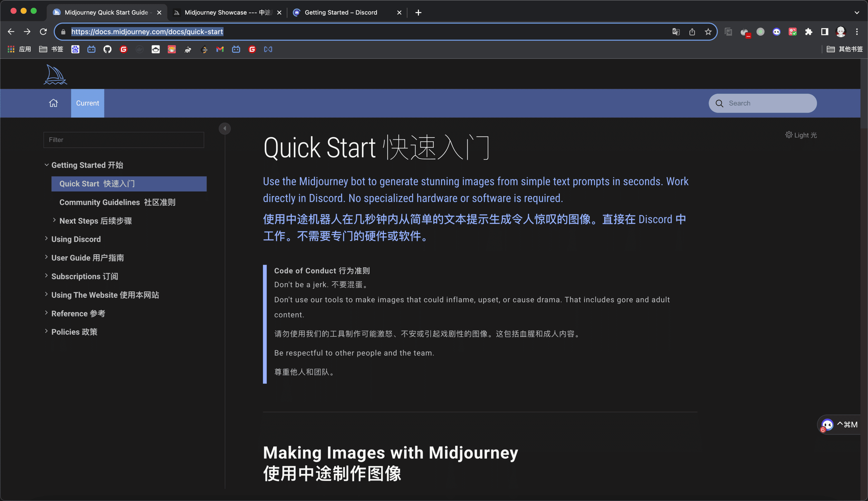The width and height of the screenshot is (868, 501).
Task: Click the GitHub bookmark icon
Action: pyautogui.click(x=107, y=49)
